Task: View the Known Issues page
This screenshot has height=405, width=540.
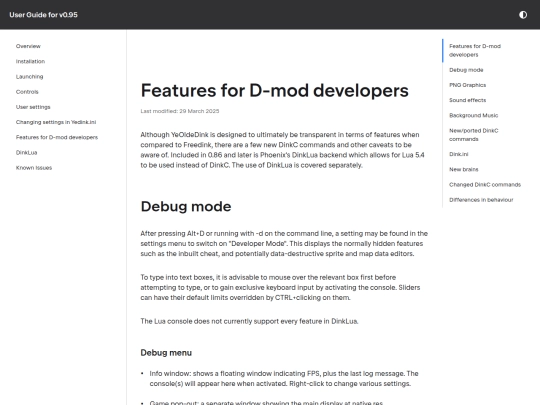Action: click(34, 168)
